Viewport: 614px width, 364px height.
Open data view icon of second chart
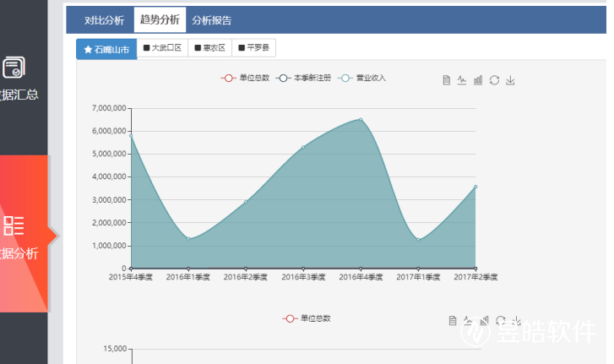click(453, 320)
